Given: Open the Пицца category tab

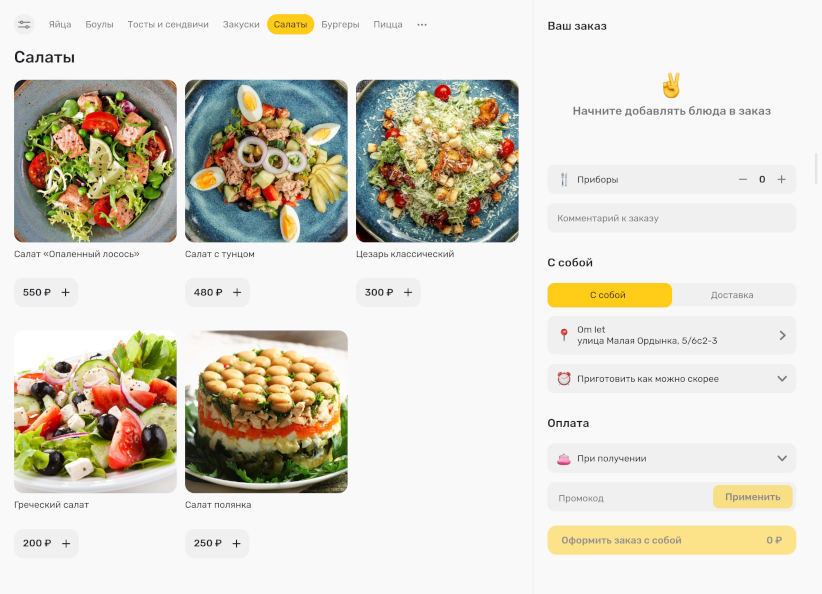Looking at the screenshot, I should pyautogui.click(x=388, y=25).
